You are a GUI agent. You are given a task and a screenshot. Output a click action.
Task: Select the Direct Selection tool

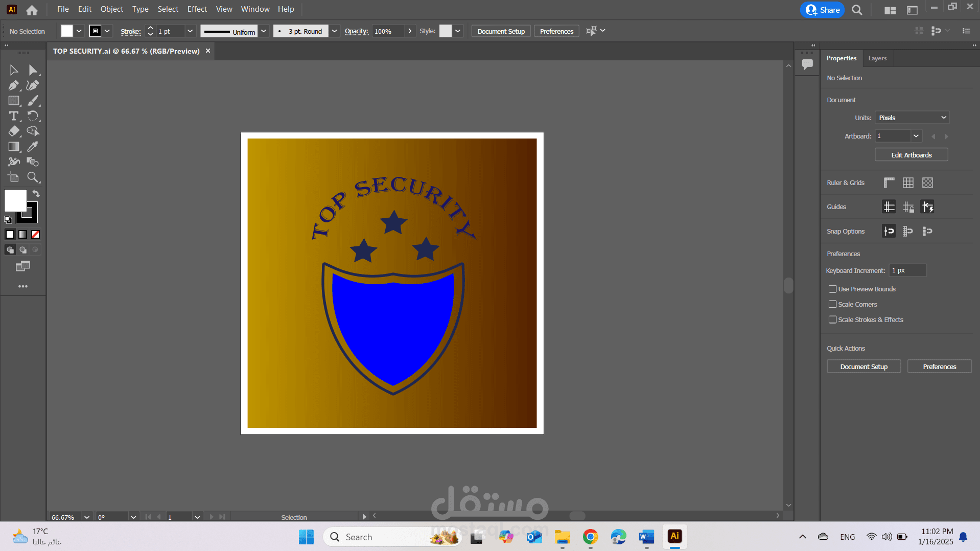pos(33,70)
